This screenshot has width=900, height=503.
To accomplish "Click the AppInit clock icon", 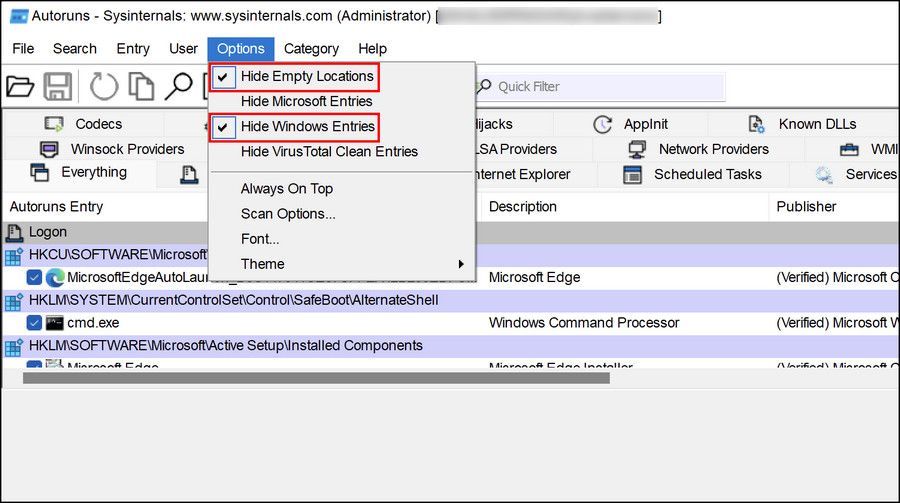I will 602,124.
